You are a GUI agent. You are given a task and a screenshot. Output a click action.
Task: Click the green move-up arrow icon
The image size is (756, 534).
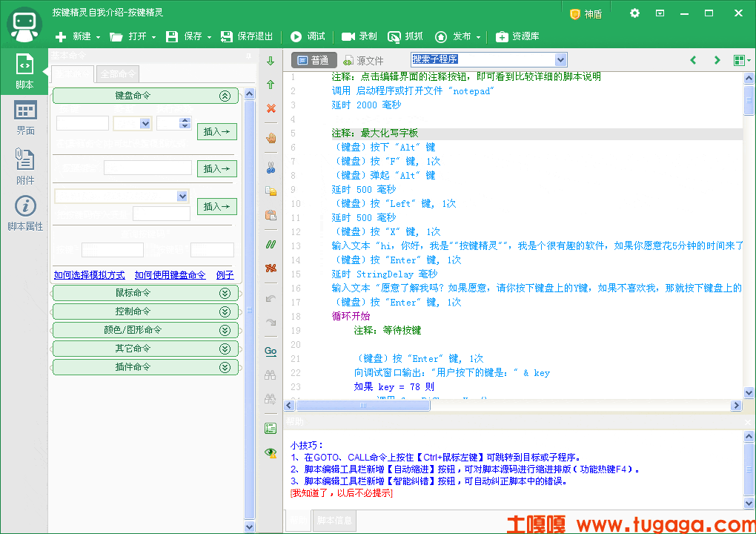click(271, 85)
